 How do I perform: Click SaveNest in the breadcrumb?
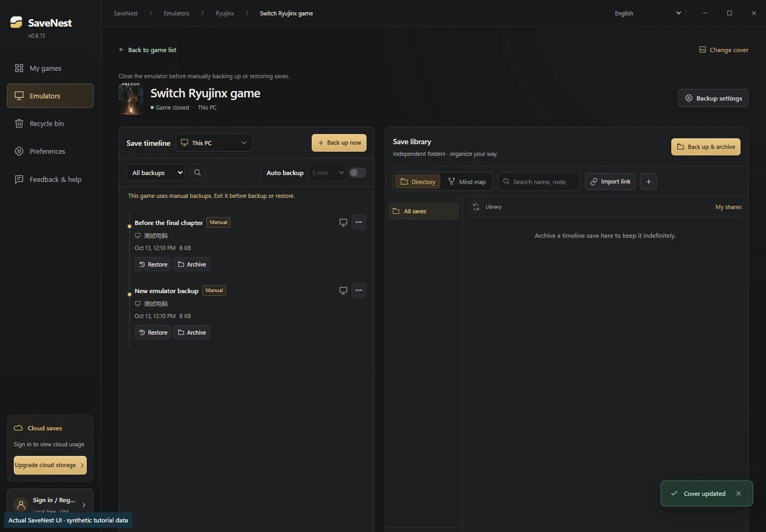126,13
